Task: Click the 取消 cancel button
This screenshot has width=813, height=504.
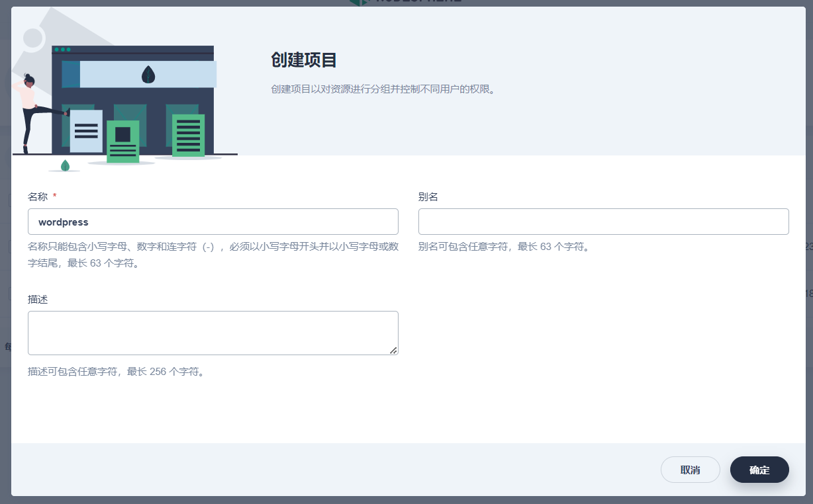Action: [x=690, y=470]
